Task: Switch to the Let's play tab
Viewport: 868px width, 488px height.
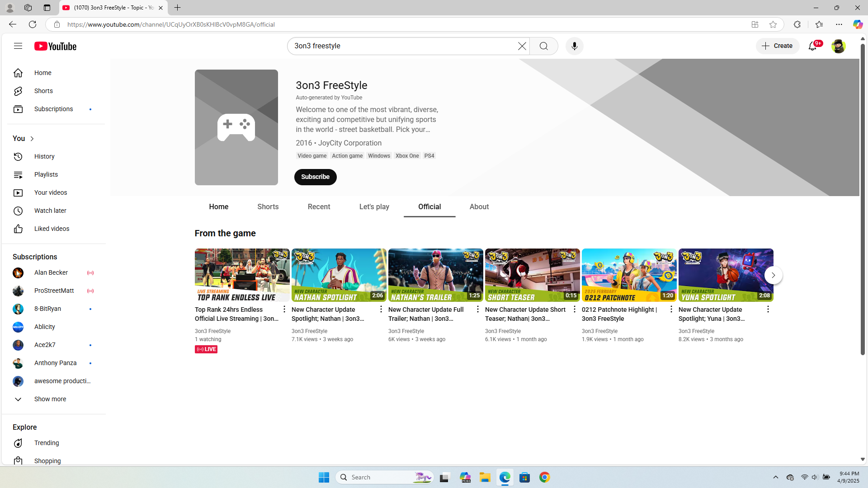Action: tap(374, 206)
